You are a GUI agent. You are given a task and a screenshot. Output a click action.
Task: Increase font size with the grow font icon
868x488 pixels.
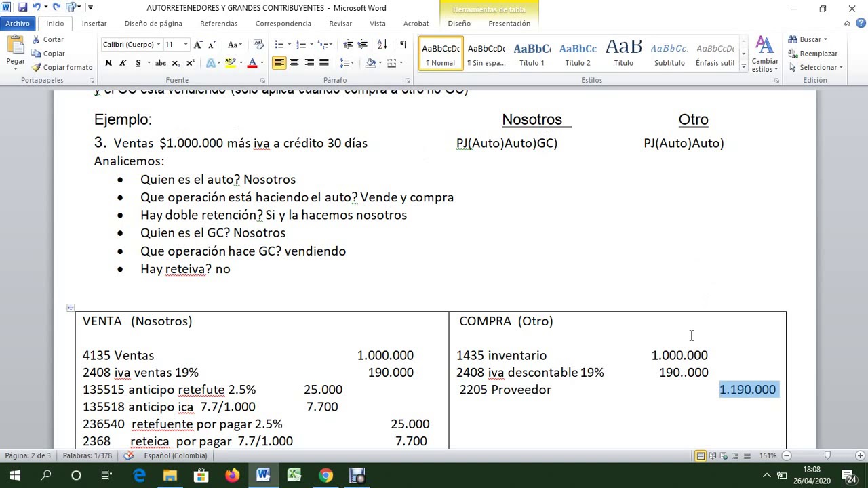198,45
